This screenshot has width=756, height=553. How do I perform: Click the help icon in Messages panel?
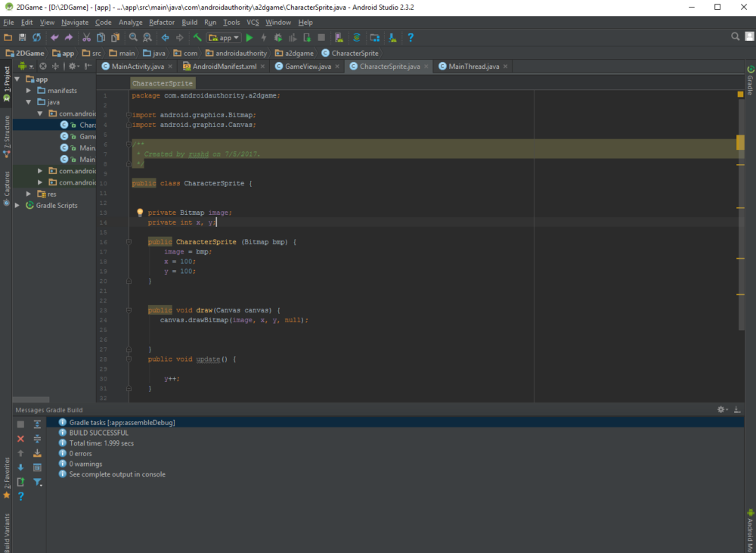point(20,496)
